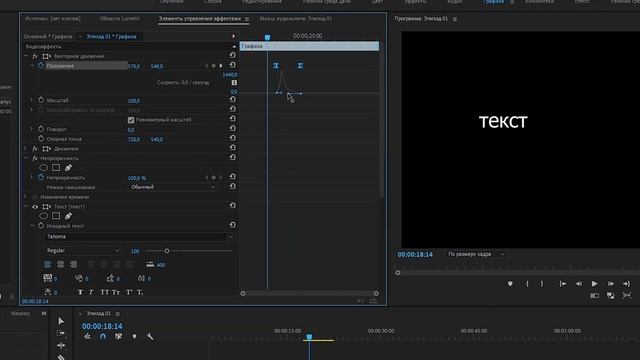This screenshot has width=640, height=360.
Task: Open the Regular font style dropdown
Action: (83, 251)
